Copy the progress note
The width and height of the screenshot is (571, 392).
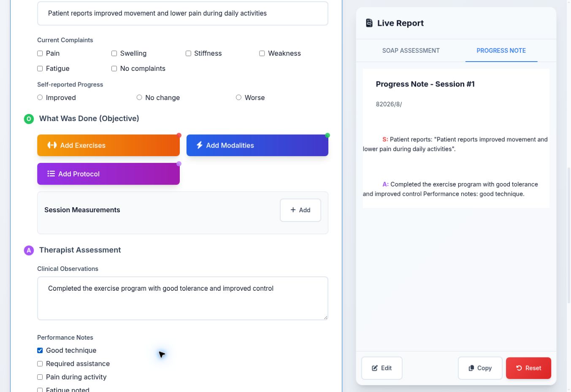[x=480, y=368]
